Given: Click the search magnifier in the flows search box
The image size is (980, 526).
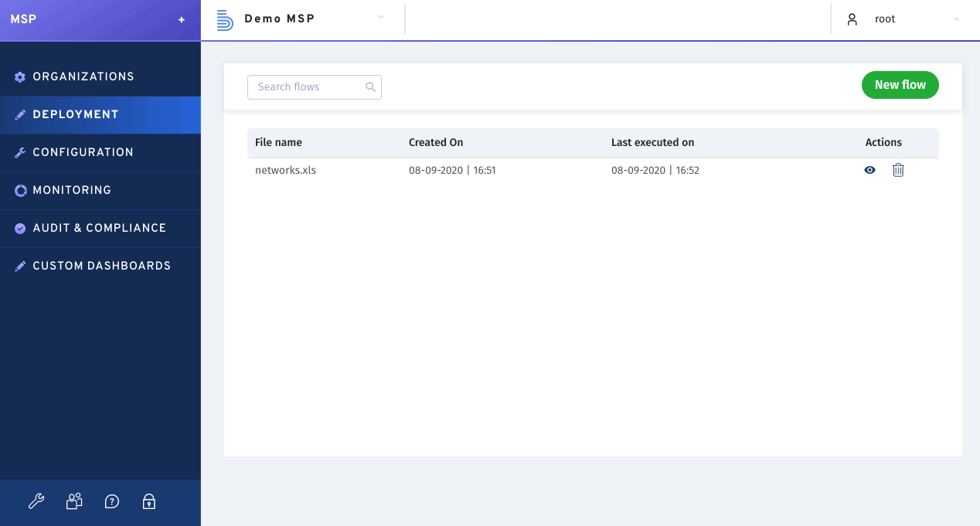Looking at the screenshot, I should click(x=370, y=87).
